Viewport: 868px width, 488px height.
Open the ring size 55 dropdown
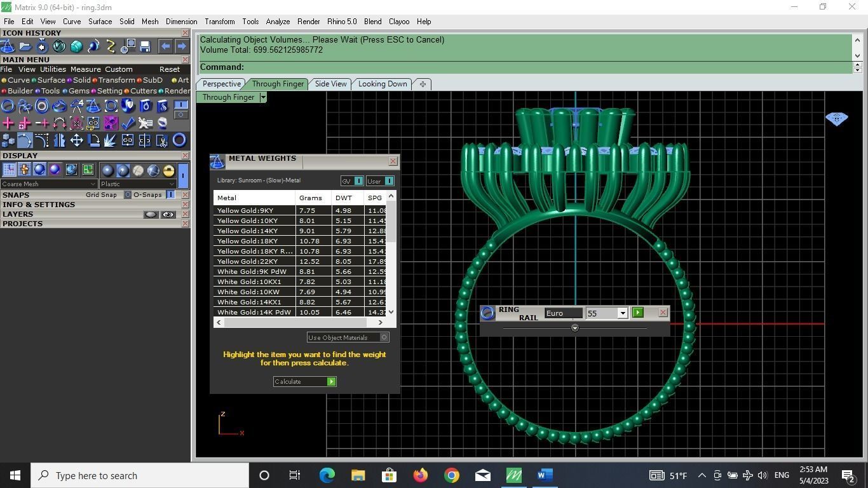(623, 313)
